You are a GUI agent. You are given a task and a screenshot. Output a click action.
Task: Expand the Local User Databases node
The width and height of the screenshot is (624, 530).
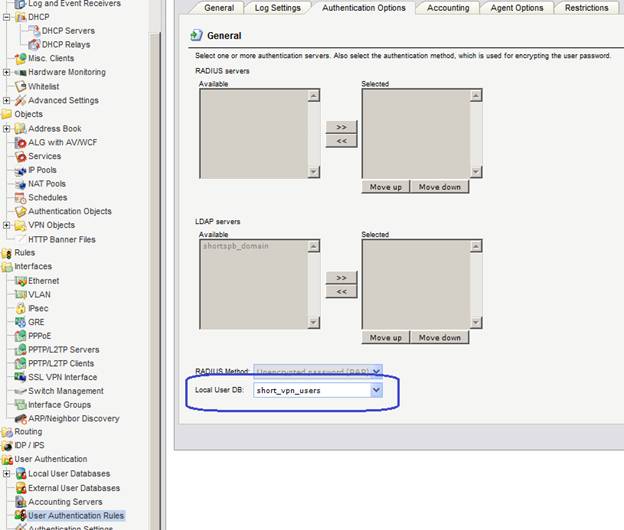coord(6,473)
